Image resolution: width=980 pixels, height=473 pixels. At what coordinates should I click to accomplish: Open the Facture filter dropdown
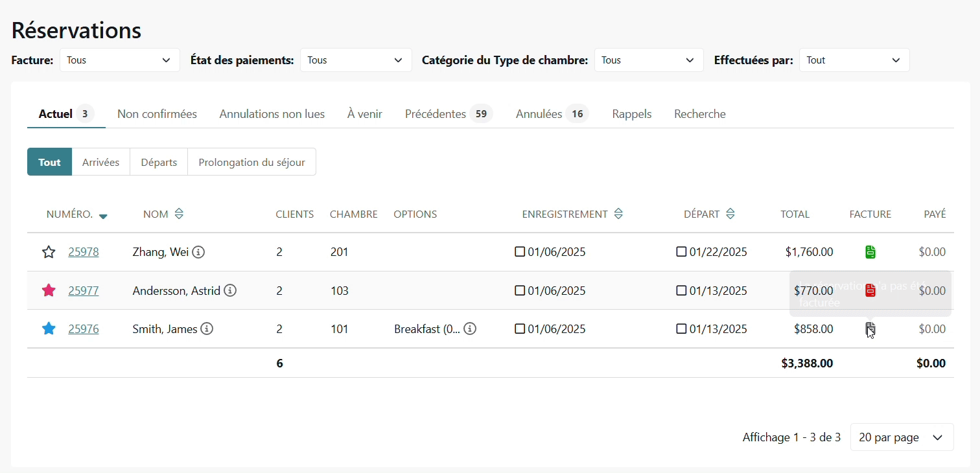point(119,60)
